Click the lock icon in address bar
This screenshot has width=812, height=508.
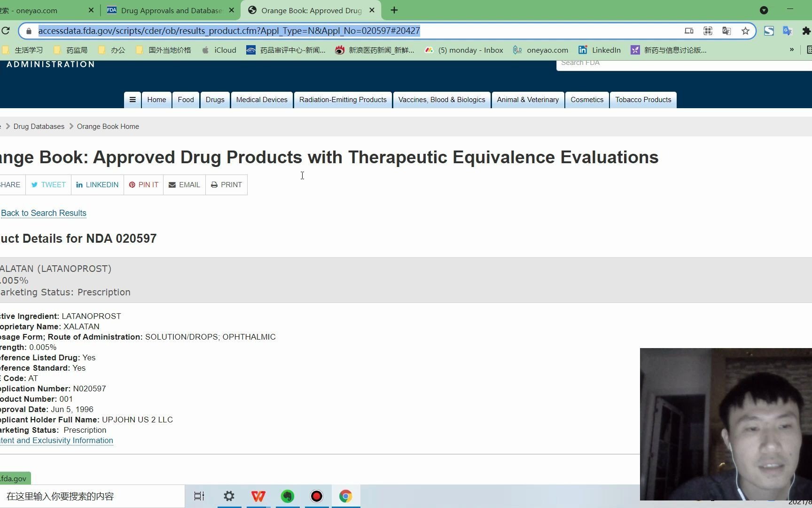click(29, 31)
